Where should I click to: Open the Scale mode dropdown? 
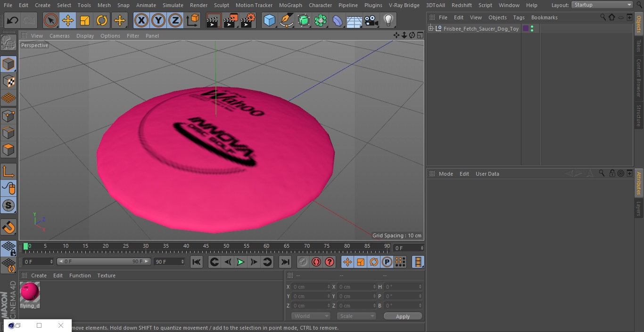356,316
